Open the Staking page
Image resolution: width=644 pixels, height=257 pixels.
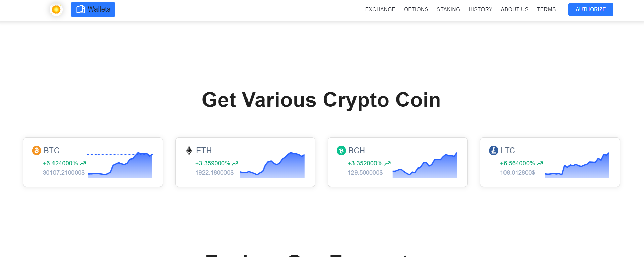click(x=448, y=9)
